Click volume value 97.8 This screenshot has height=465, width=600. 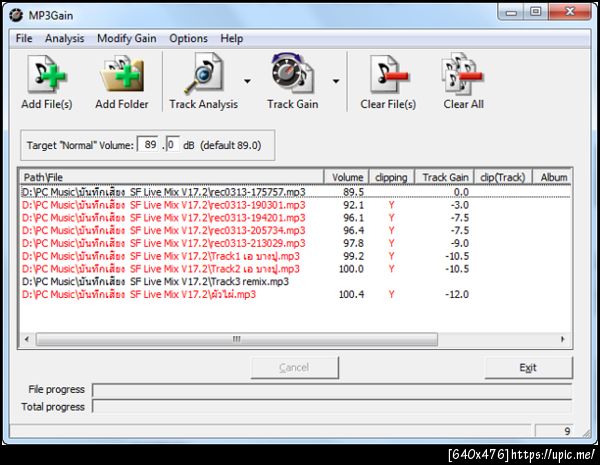(354, 243)
